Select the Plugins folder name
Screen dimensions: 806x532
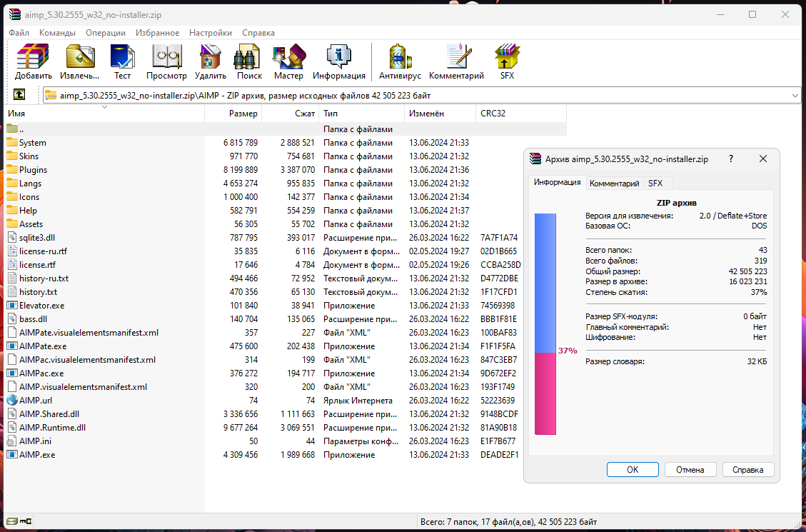pos(34,170)
